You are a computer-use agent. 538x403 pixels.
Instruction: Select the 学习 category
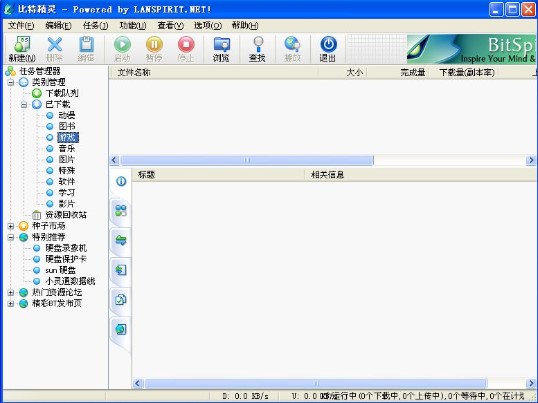pyautogui.click(x=67, y=193)
